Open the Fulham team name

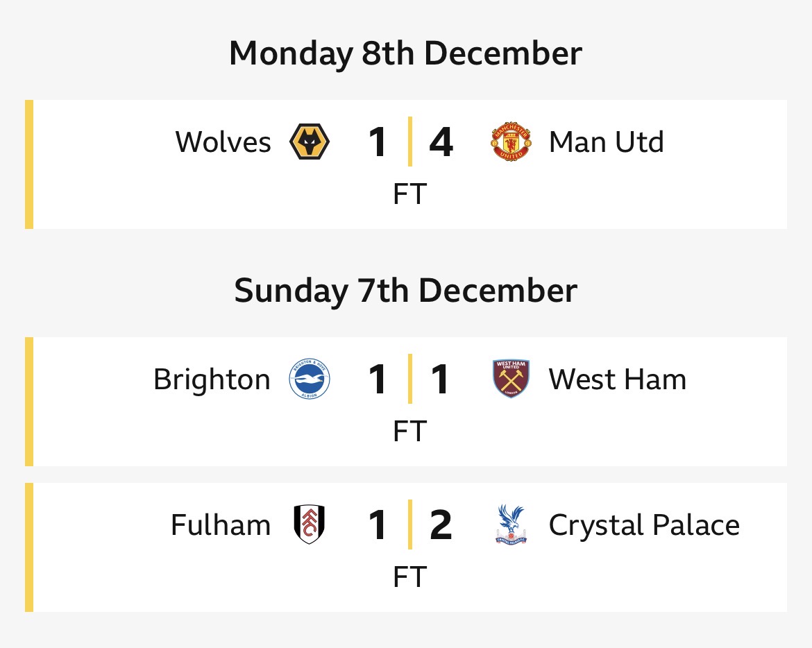point(221,525)
